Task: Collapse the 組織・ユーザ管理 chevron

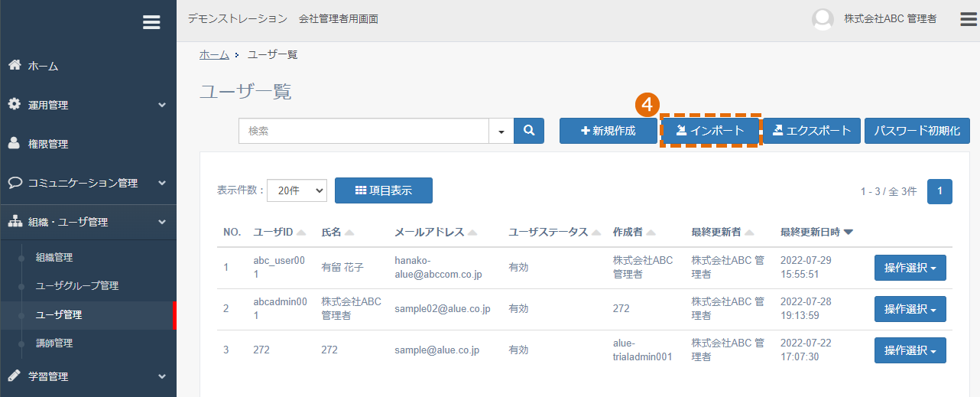Action: click(x=162, y=222)
